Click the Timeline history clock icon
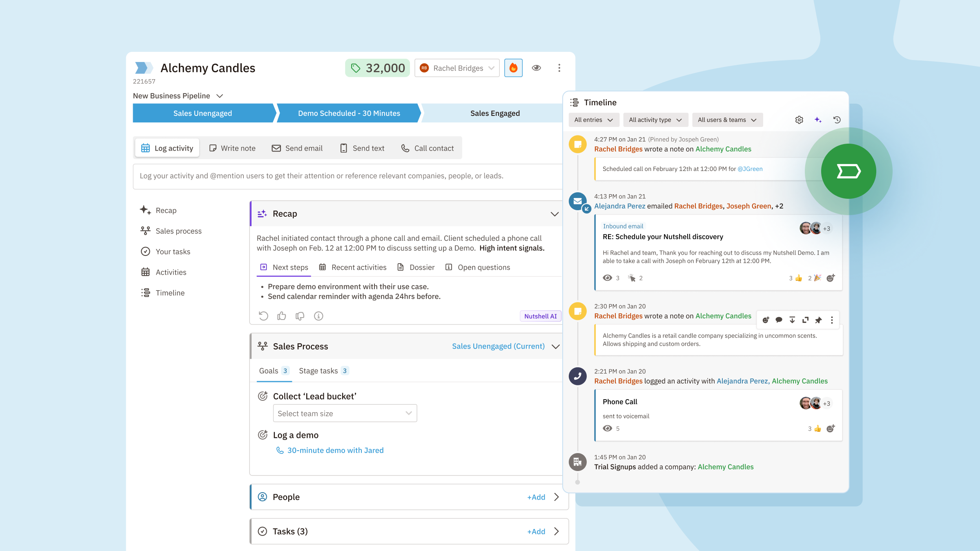Screen dimensions: 980x551 tap(837, 120)
